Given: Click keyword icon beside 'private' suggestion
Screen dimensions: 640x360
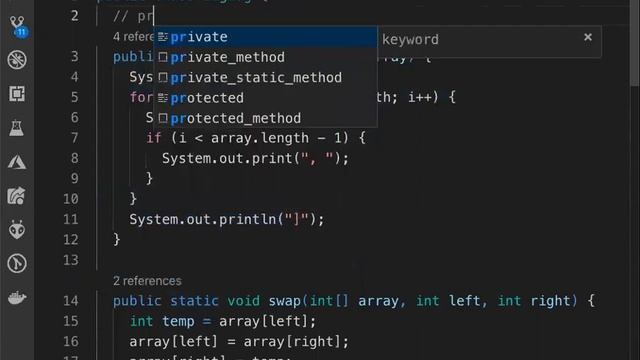Looking at the screenshot, I should tap(163, 37).
